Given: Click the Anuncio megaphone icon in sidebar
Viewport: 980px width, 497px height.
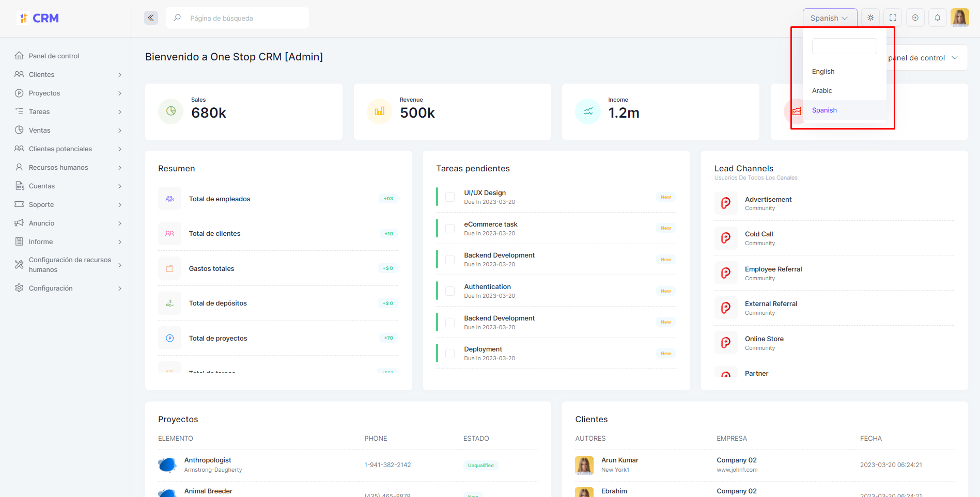Looking at the screenshot, I should pos(19,222).
